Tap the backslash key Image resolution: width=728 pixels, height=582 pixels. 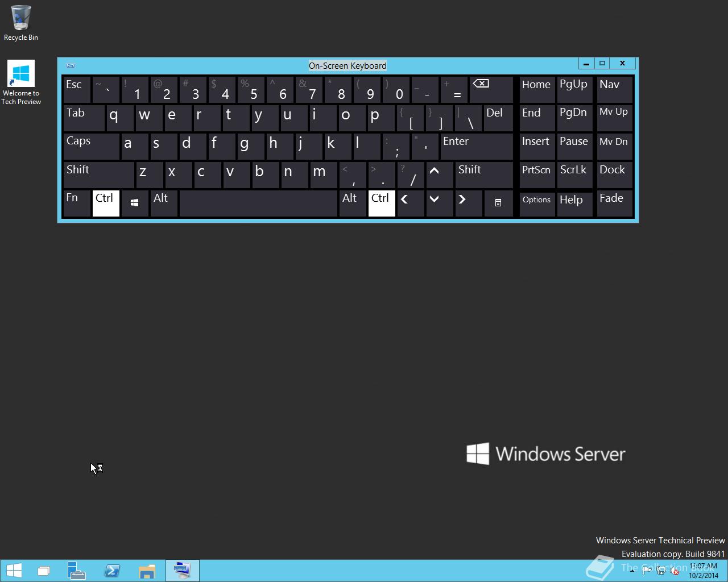pyautogui.click(x=469, y=118)
